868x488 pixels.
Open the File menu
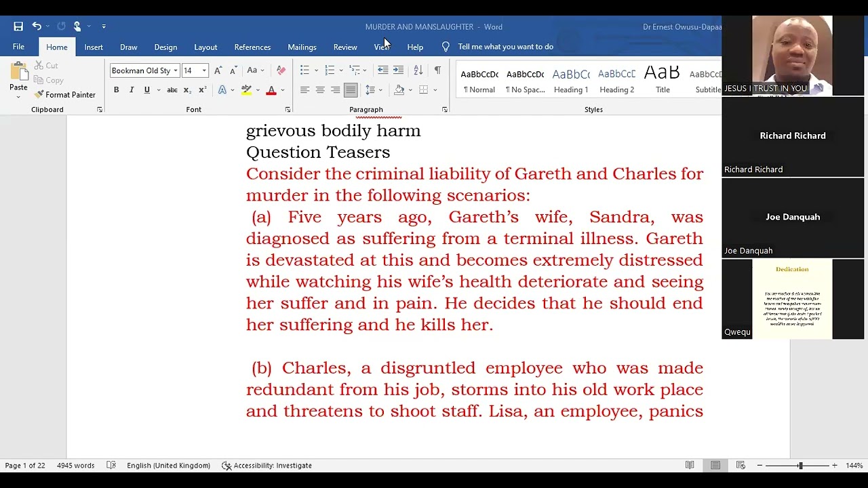click(x=18, y=47)
